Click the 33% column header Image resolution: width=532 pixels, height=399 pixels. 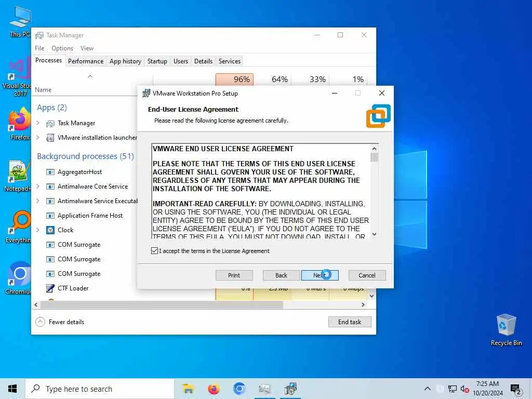tap(311, 80)
